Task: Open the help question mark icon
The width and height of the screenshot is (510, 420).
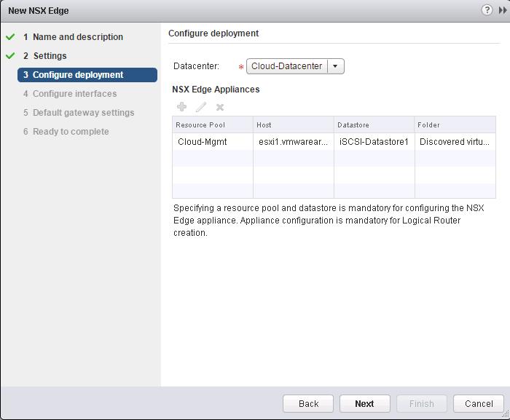Action: click(x=487, y=10)
